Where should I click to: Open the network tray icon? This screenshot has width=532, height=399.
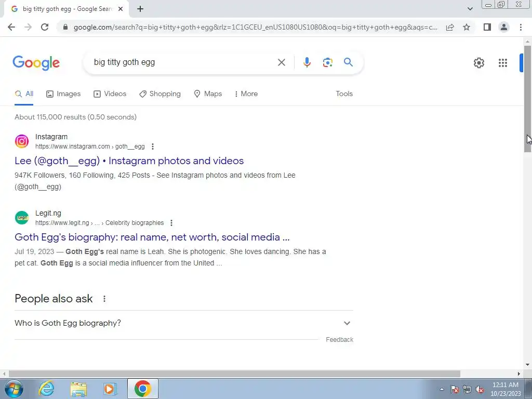[x=467, y=390]
